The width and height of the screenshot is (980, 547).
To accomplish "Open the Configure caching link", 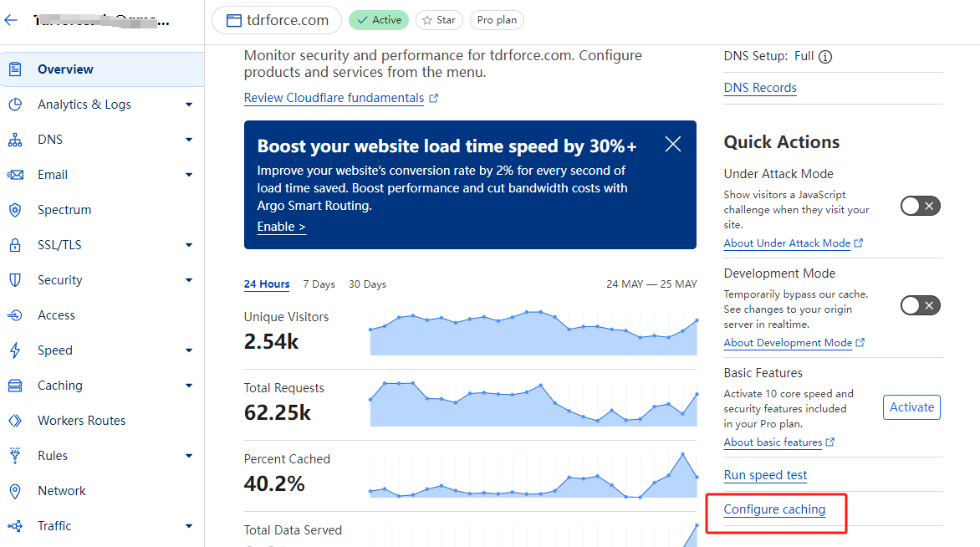I will point(774,509).
